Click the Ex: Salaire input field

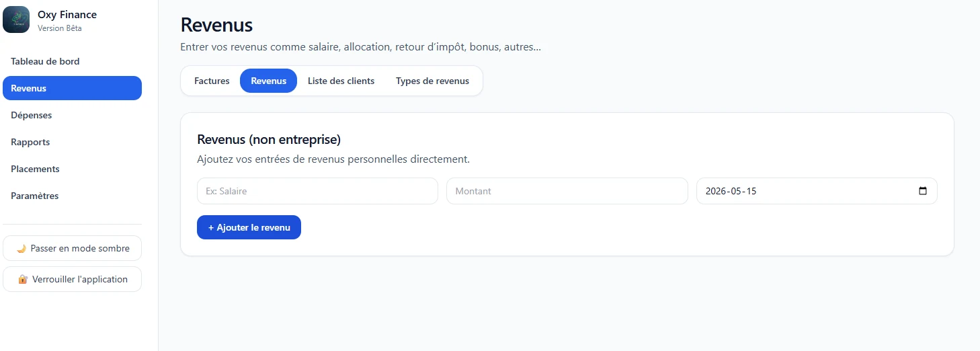[x=317, y=191]
